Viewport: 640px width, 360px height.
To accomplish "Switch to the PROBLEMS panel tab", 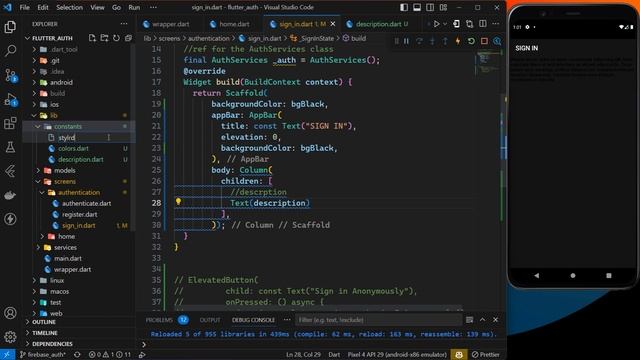I will point(159,320).
